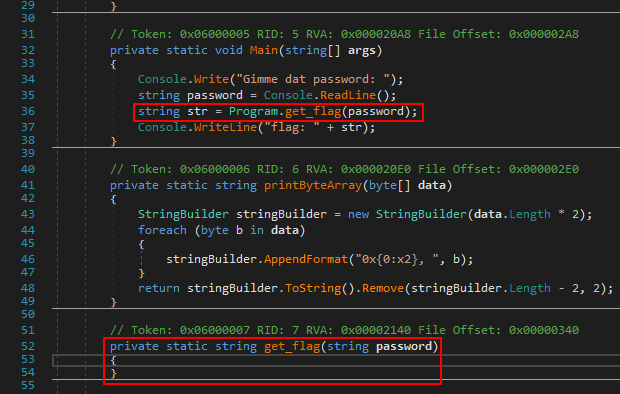Click the get_flag call in Main
This screenshot has height=394, width=620.
tap(313, 112)
